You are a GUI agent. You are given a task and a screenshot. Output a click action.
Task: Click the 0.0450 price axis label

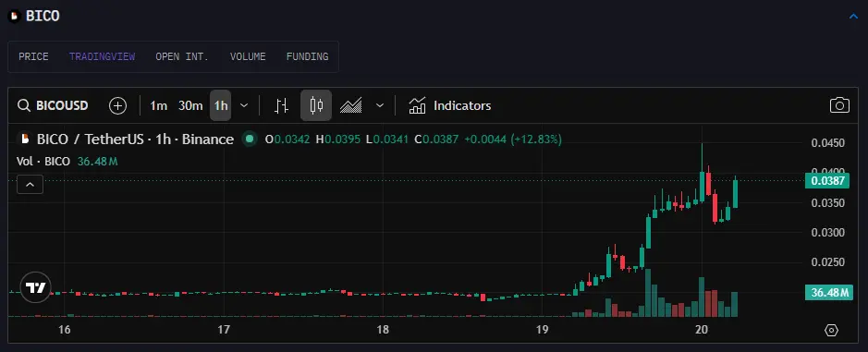[828, 143]
